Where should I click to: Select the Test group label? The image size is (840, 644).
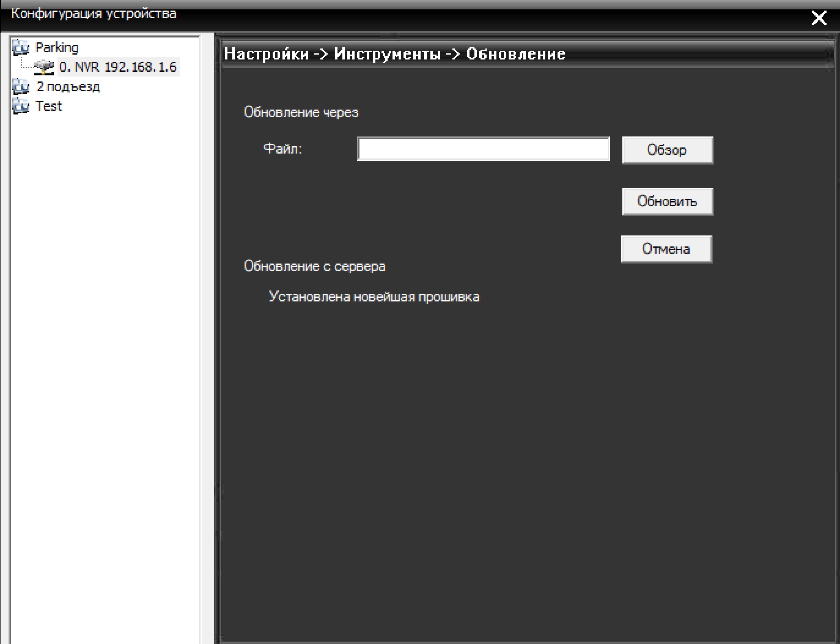click(49, 106)
